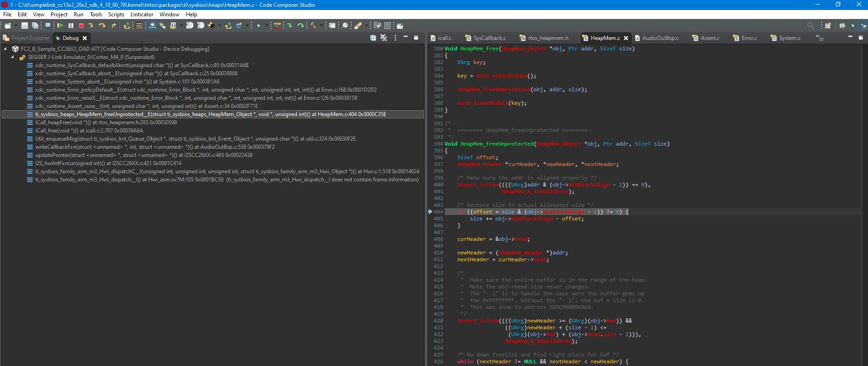This screenshot has height=366, width=868.
Task: Click the Build hammer icon
Action: 313,26
